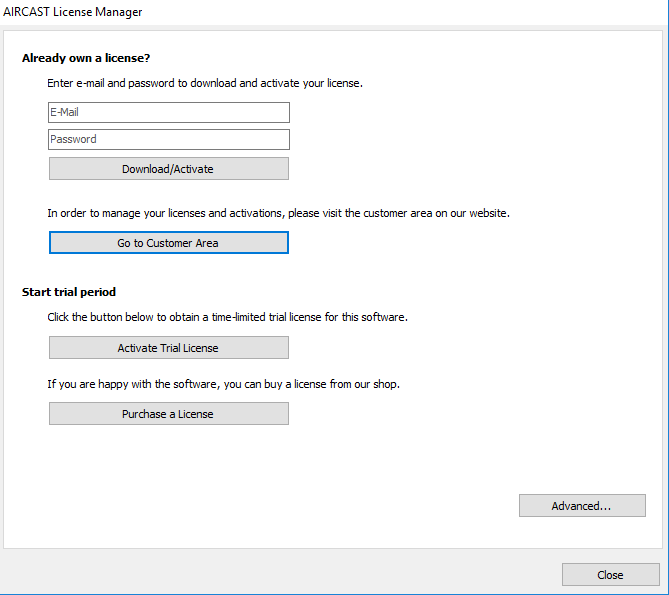Click the E-Mail input field

(x=168, y=112)
